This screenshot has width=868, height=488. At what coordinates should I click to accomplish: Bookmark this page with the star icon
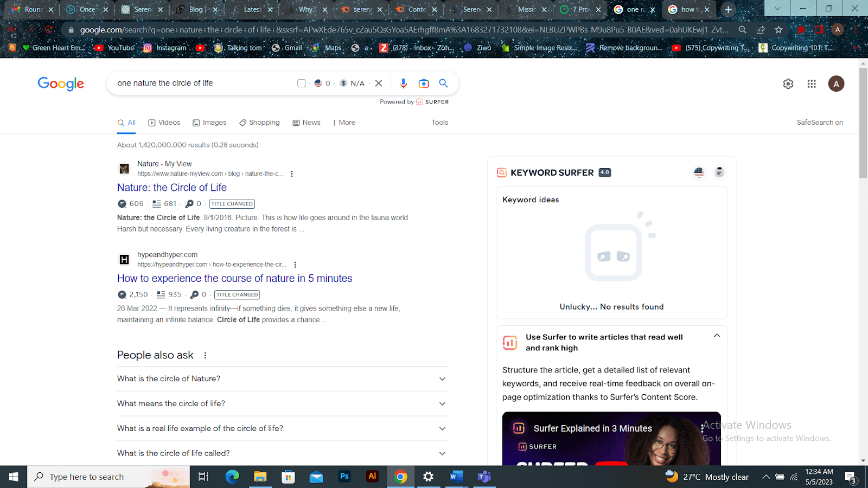click(x=779, y=30)
